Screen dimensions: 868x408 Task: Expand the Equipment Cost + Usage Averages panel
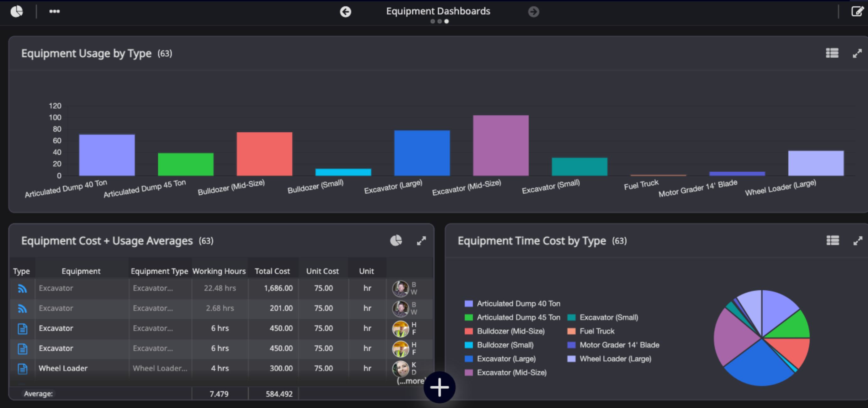[421, 241]
